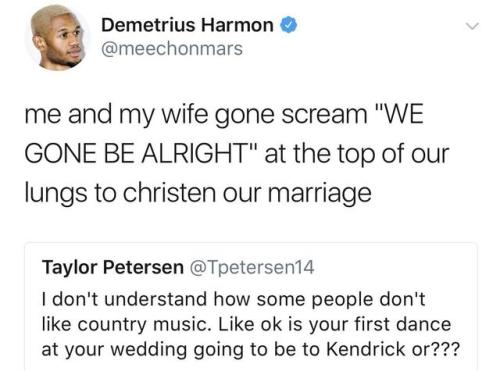The width and height of the screenshot is (500, 371).
Task: Visit the @meechonmars handle
Action: [x=172, y=49]
